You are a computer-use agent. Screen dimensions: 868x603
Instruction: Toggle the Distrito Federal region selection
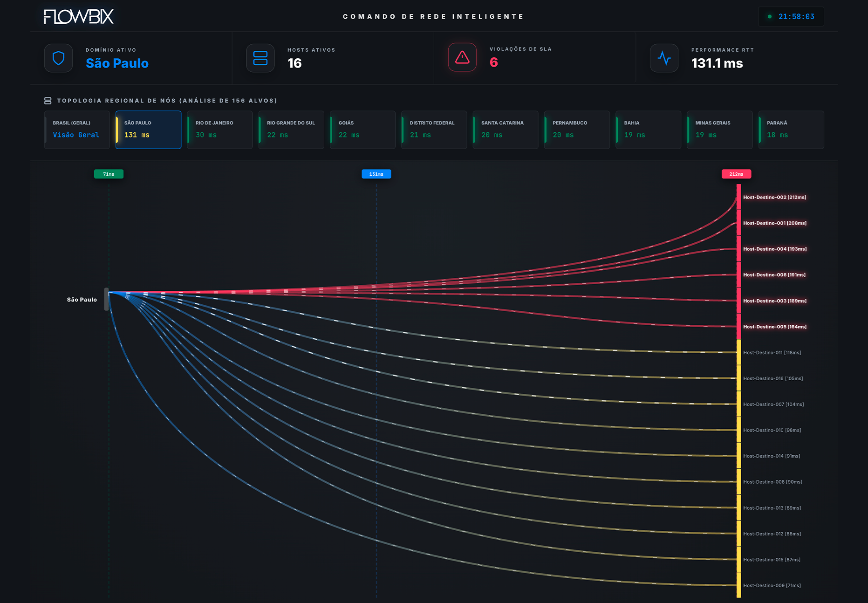[434, 130]
